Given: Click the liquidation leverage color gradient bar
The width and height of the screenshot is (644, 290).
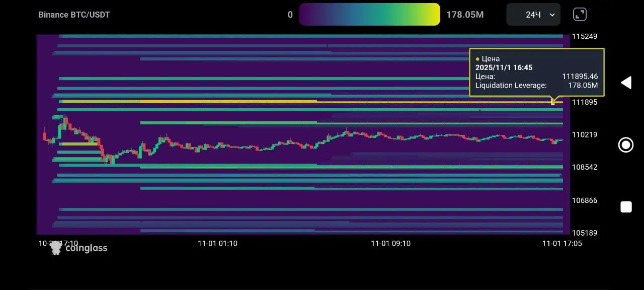Looking at the screenshot, I should [x=369, y=14].
